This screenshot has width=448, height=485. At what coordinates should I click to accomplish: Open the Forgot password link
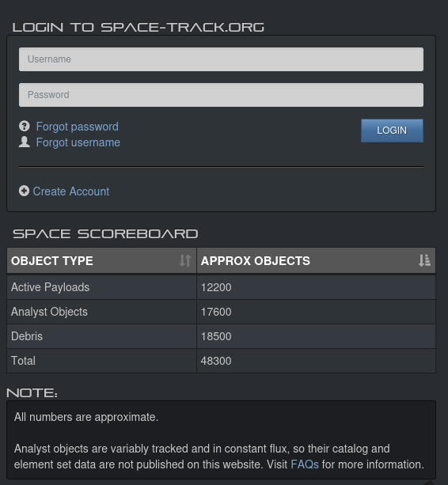78,127
